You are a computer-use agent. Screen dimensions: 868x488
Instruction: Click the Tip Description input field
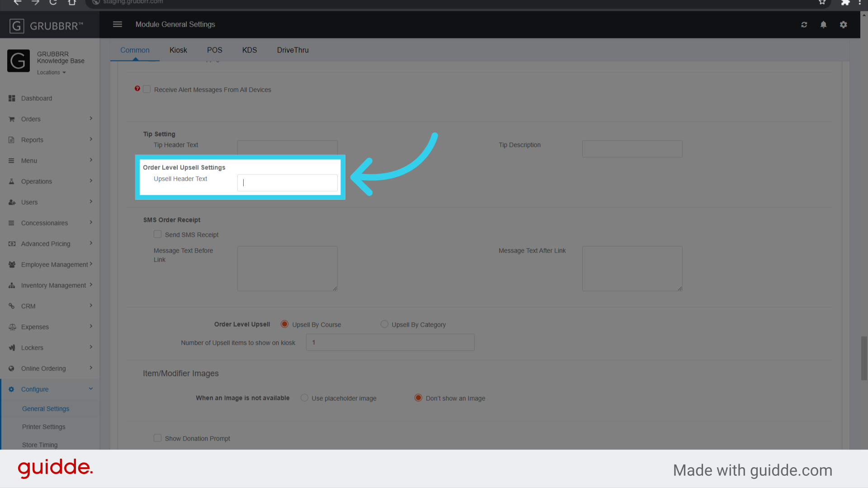(x=632, y=149)
